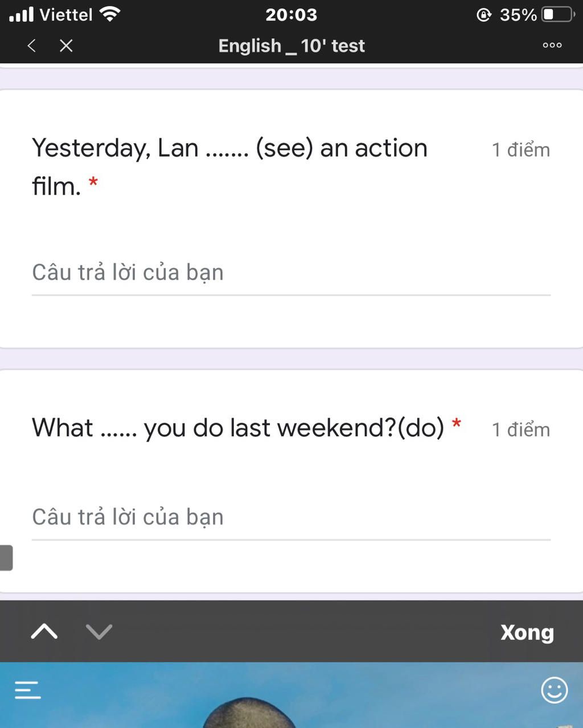Tap the cellular signal bars
This screenshot has width=583, height=728.
point(22,14)
